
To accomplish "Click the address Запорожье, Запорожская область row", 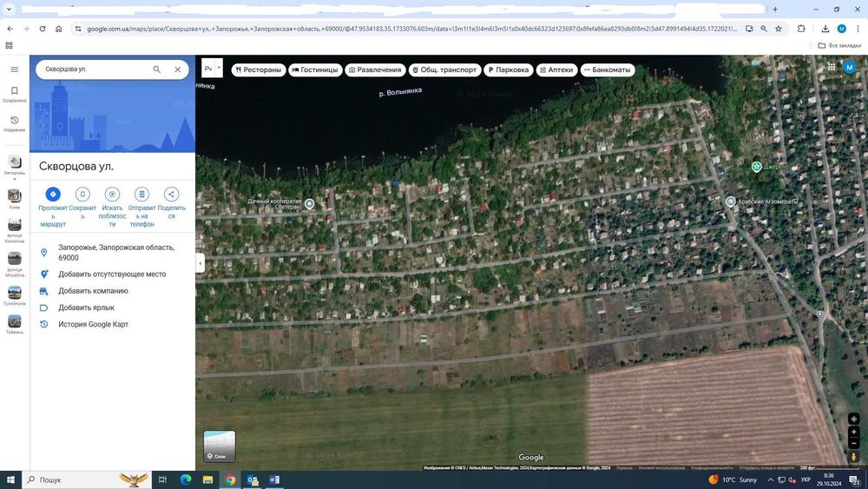I will pyautogui.click(x=112, y=253).
